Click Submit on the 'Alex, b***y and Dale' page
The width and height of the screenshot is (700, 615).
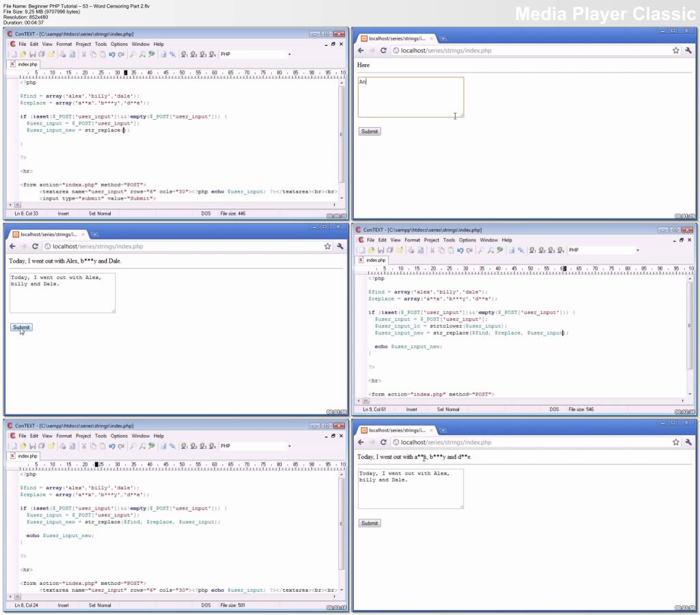click(21, 328)
